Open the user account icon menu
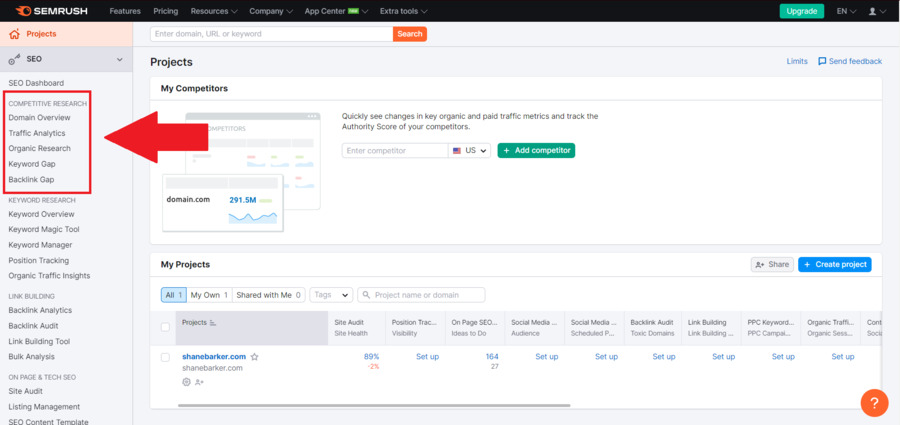This screenshot has height=425, width=900. (876, 11)
